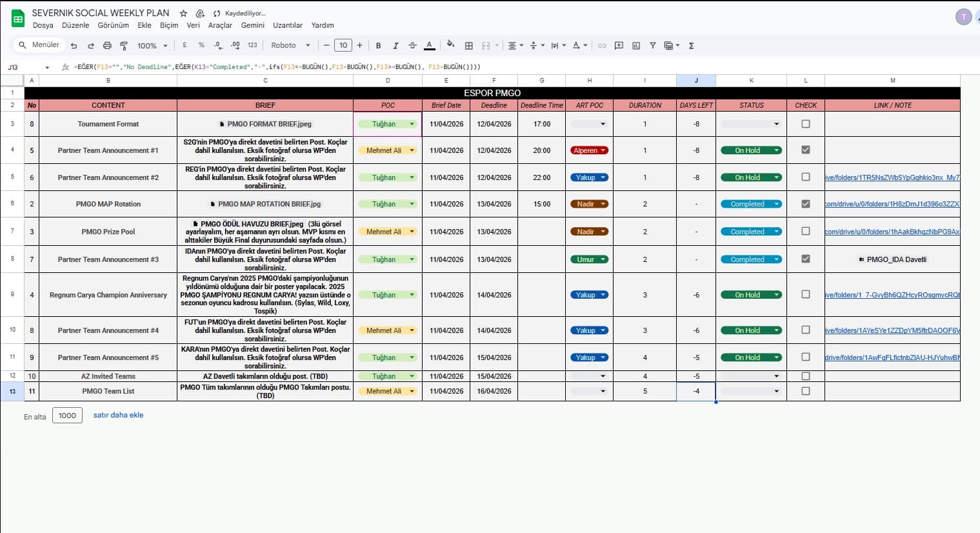Increase the font size with plus
Image resolution: width=980 pixels, height=533 pixels.
click(359, 45)
